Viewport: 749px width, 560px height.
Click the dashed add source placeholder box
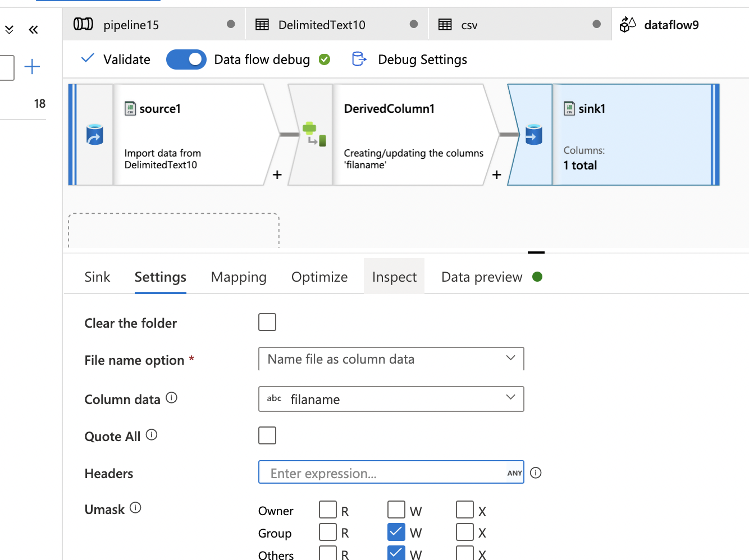point(174,231)
